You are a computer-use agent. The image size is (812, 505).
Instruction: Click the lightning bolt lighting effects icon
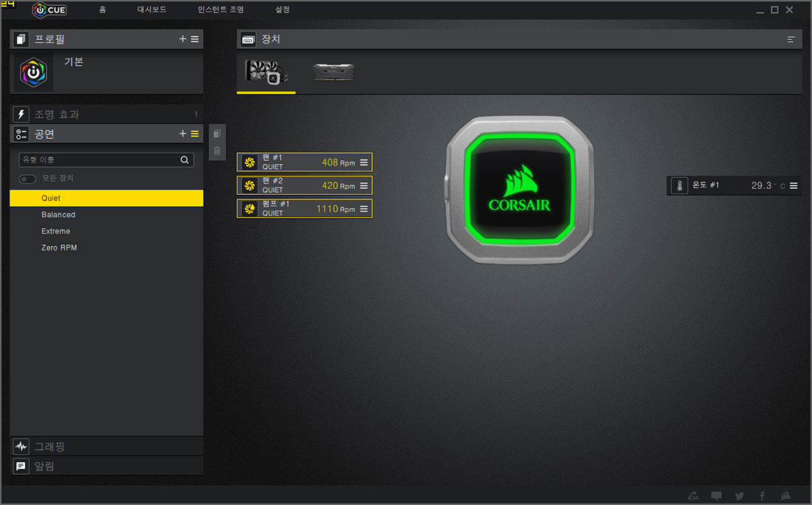(x=21, y=114)
